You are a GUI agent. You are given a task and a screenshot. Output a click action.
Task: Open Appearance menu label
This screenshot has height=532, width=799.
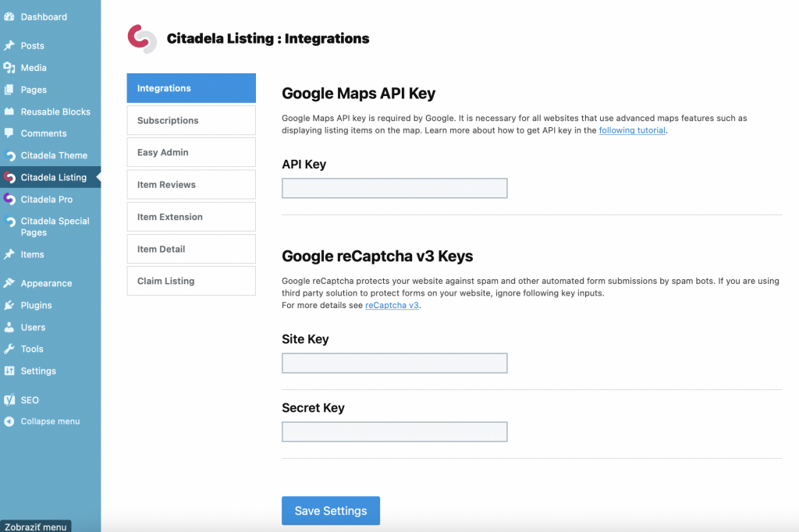coord(46,283)
